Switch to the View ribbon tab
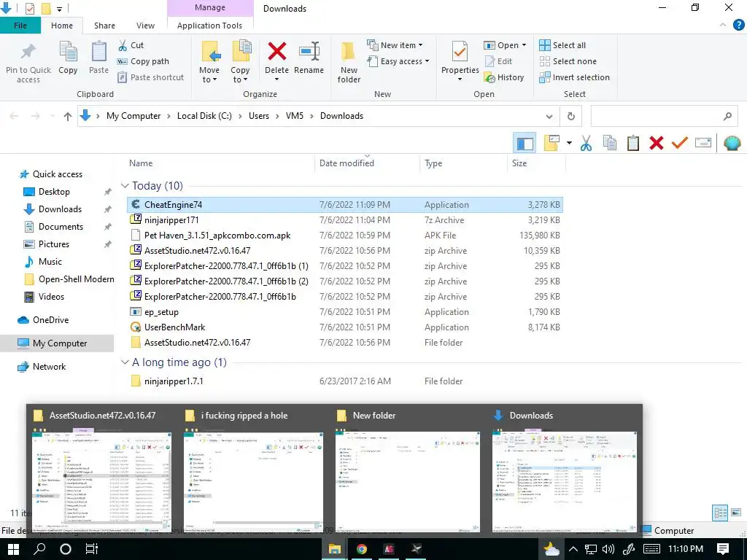Viewport: 747px width, 560px height. click(145, 26)
